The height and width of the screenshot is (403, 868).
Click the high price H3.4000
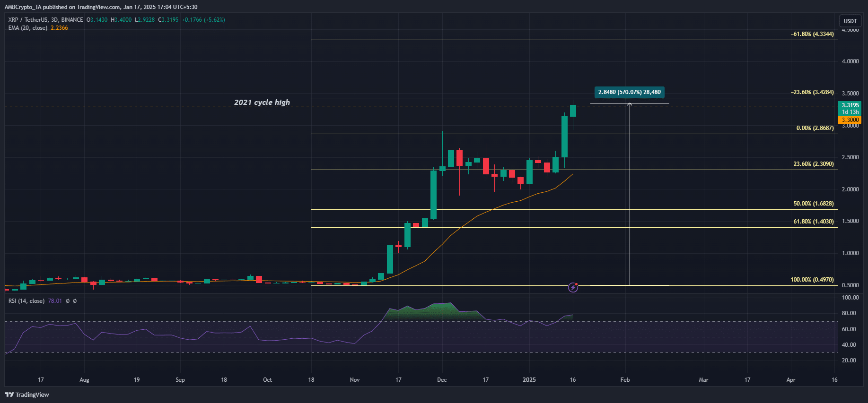(x=121, y=20)
